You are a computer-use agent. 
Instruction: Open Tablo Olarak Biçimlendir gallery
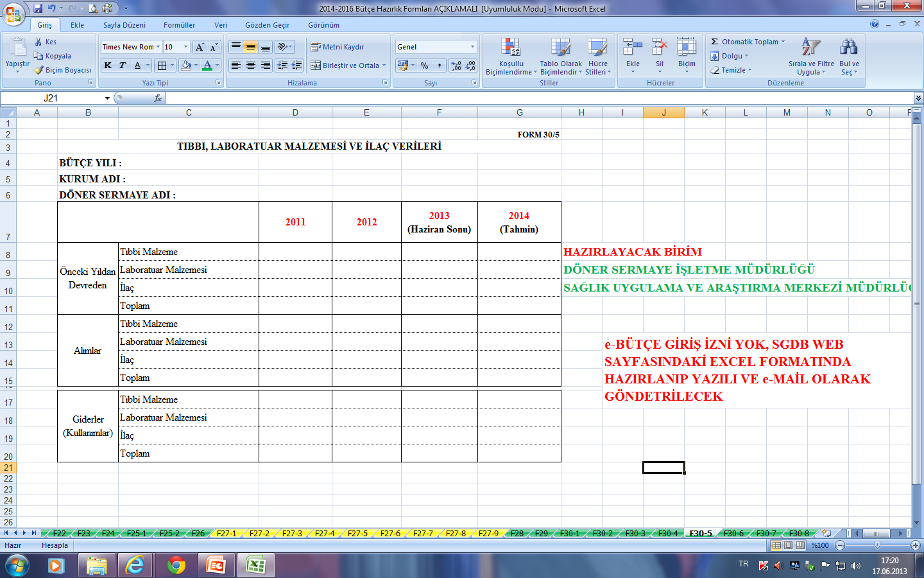561,57
